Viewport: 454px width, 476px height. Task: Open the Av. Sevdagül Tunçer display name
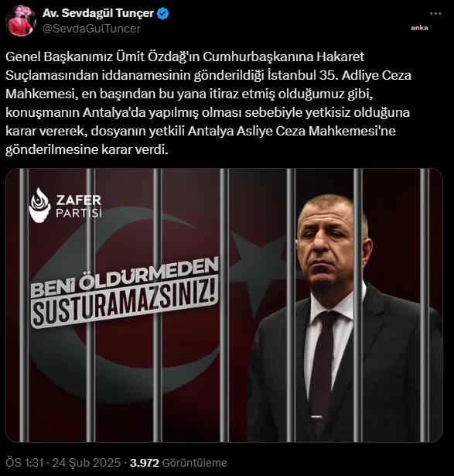98,13
